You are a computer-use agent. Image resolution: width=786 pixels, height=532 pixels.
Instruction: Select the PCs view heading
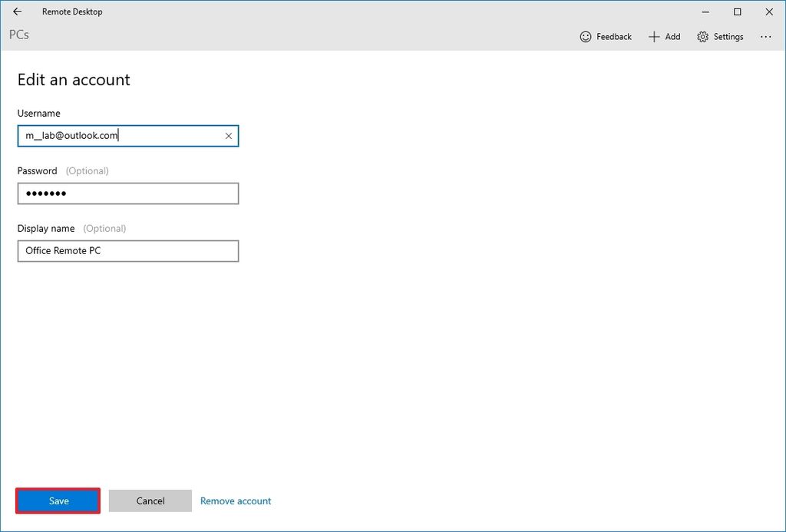pyautogui.click(x=18, y=35)
